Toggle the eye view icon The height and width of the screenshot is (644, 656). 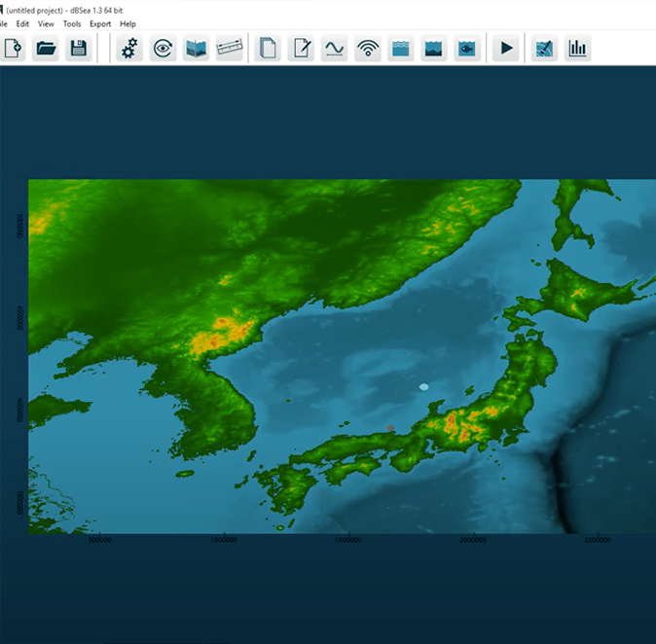(x=163, y=48)
